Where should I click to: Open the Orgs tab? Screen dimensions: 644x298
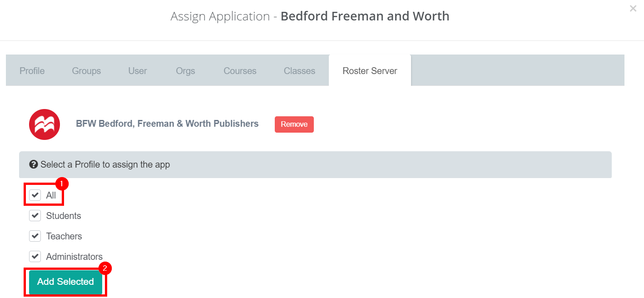pos(185,70)
